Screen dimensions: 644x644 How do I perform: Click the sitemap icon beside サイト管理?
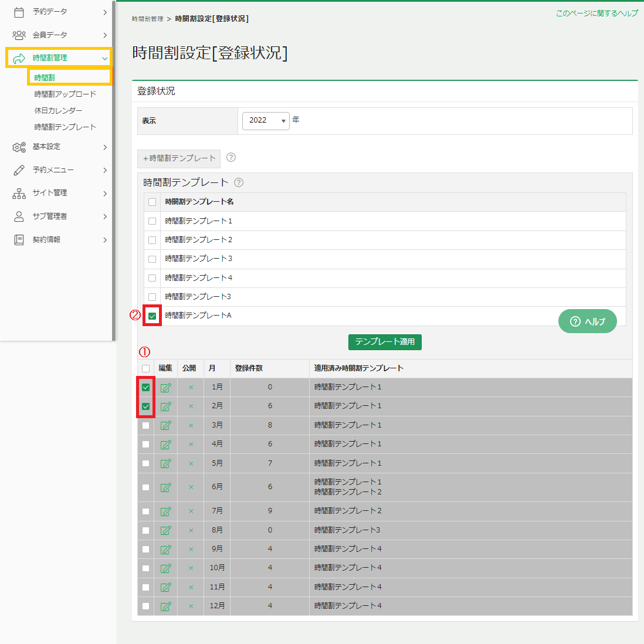pos(19,194)
